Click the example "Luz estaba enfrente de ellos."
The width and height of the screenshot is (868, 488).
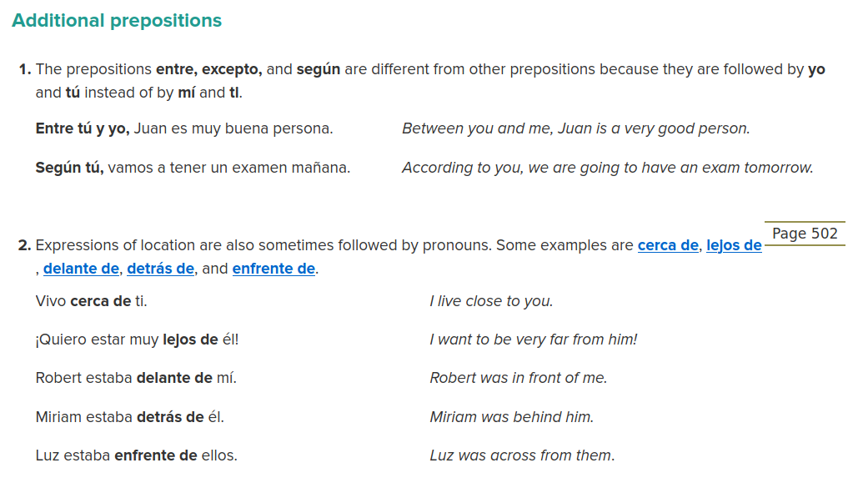(136, 455)
